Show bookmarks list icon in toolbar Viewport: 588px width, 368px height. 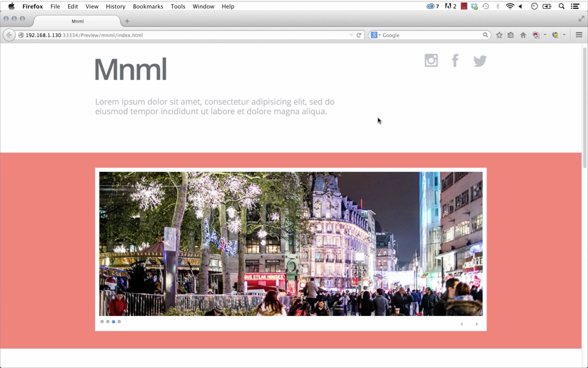510,35
